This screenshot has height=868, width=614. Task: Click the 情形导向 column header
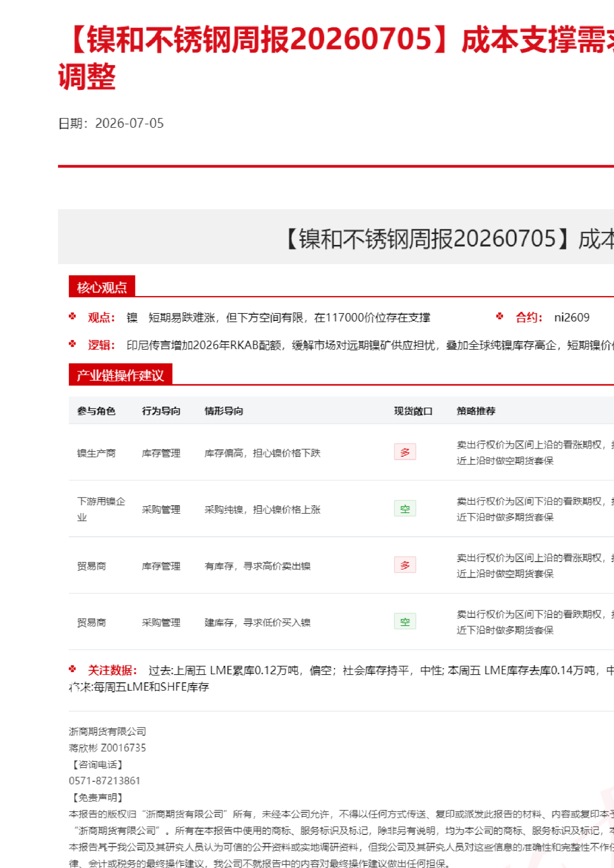[x=224, y=411]
